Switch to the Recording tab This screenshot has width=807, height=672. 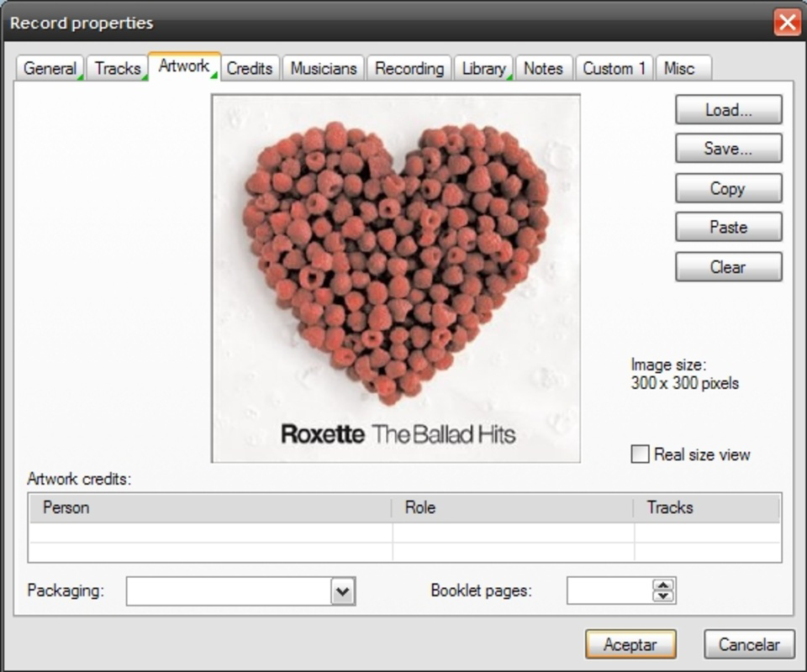pyautogui.click(x=409, y=69)
